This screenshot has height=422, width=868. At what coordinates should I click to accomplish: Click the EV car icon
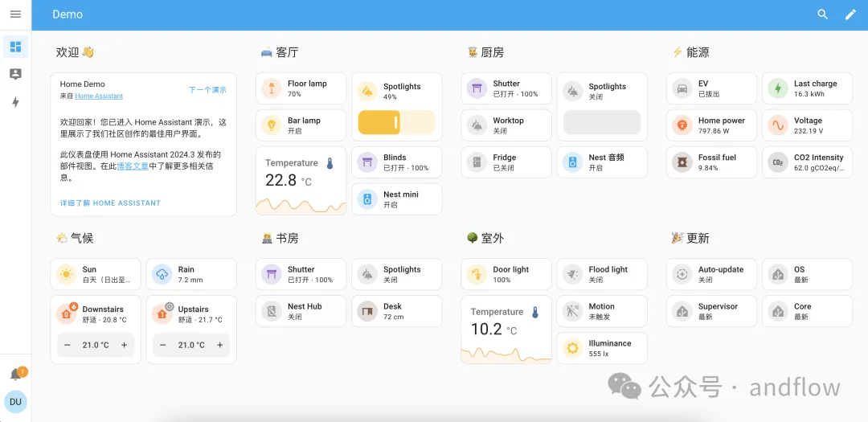click(x=682, y=88)
